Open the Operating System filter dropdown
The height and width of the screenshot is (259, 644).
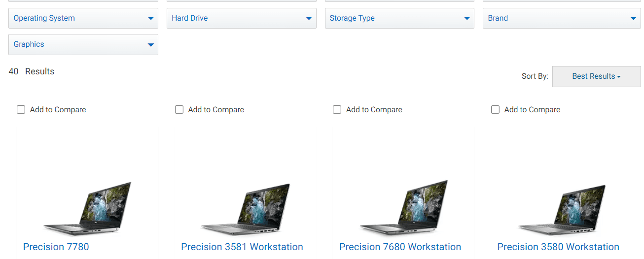[83, 18]
